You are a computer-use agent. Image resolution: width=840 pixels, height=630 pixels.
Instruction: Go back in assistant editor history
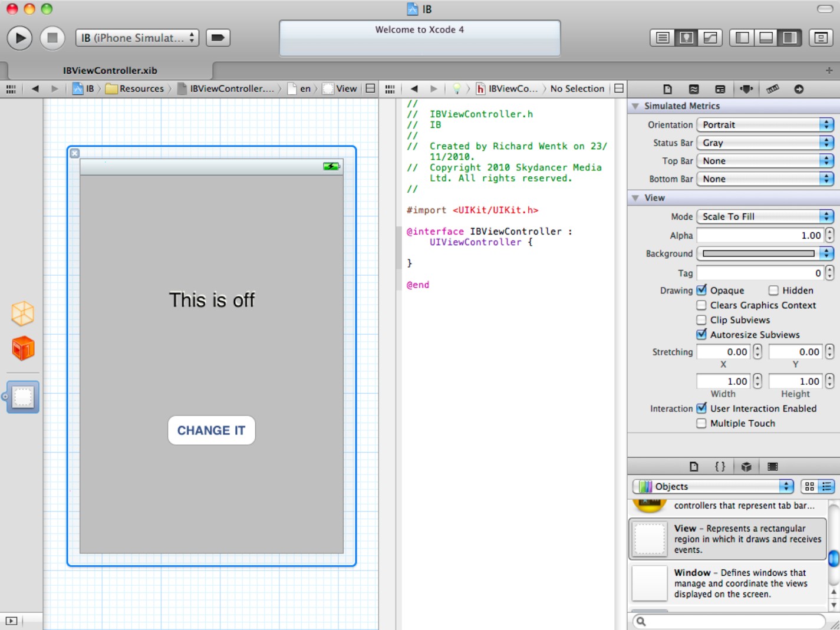[x=414, y=89]
